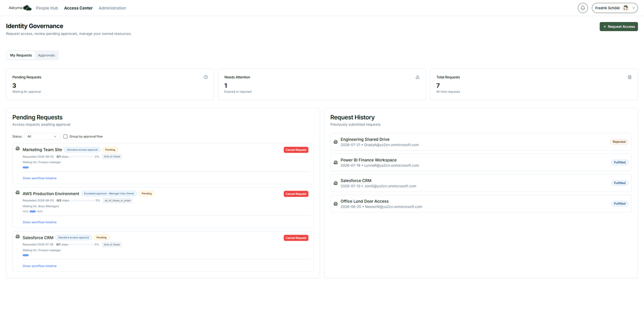Click the pending Salesforce CRM progress bar

(81, 245)
